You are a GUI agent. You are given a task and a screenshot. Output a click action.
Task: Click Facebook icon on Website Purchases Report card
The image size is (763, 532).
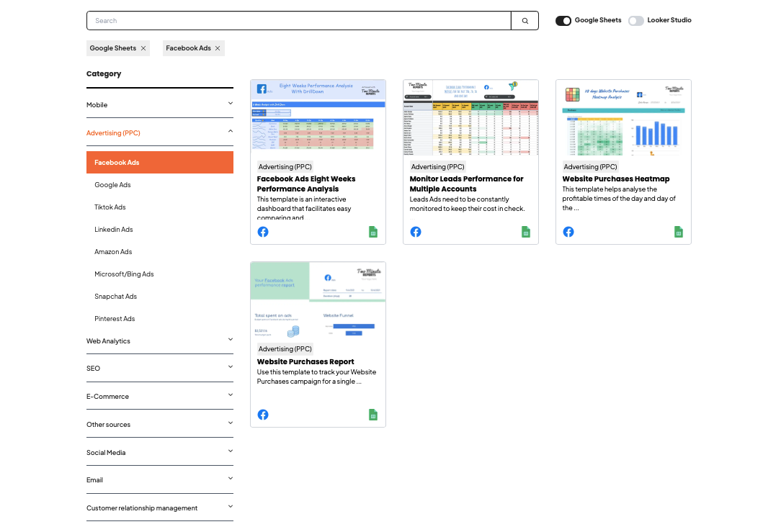[263, 415]
